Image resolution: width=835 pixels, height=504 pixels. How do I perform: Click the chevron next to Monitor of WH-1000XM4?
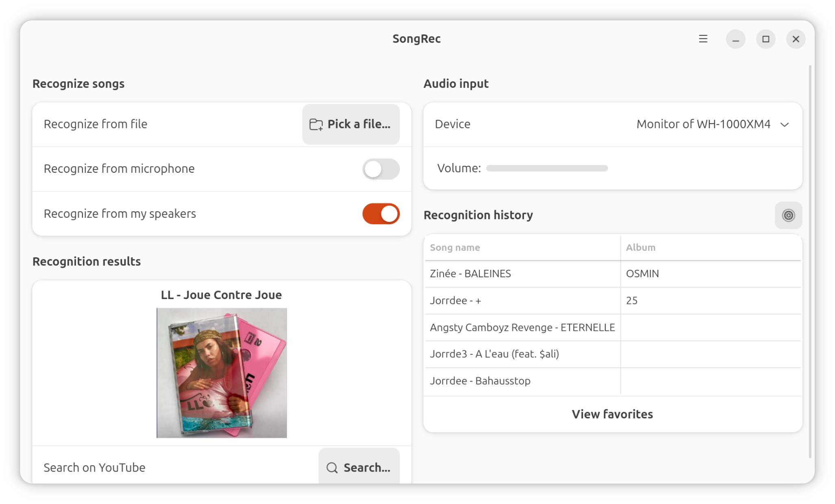(x=785, y=125)
